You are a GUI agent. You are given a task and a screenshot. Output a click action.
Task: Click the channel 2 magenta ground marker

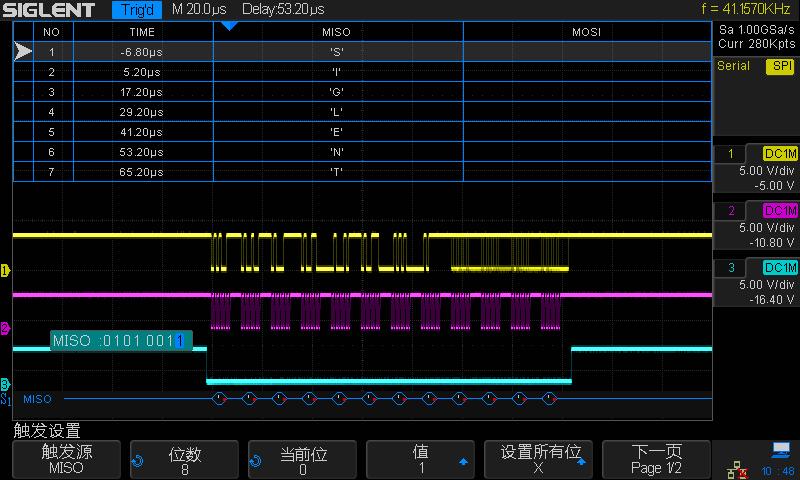coord(5,328)
